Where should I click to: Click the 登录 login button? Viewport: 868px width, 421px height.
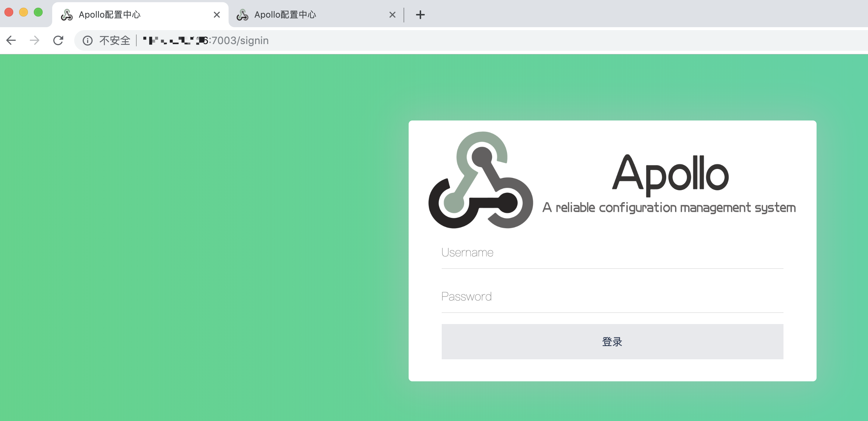point(612,342)
